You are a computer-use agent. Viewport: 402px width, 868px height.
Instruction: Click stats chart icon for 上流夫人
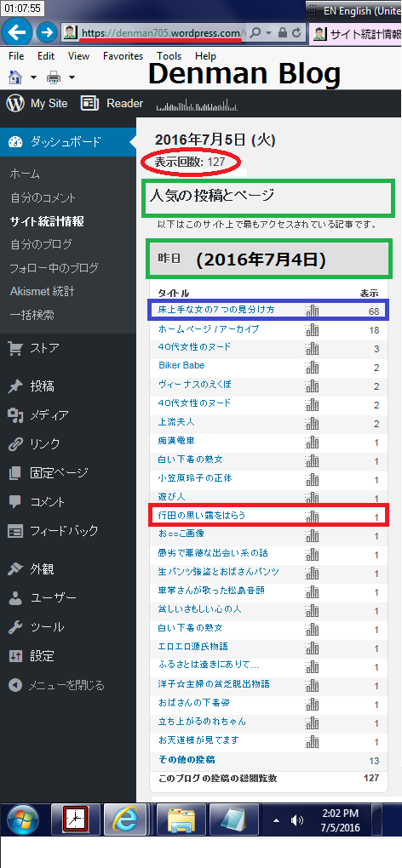tap(313, 422)
